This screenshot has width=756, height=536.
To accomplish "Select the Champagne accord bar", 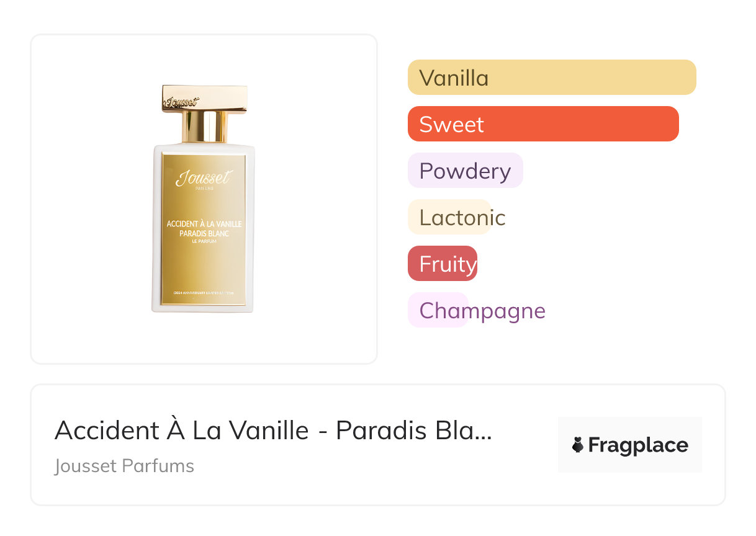I will [438, 310].
